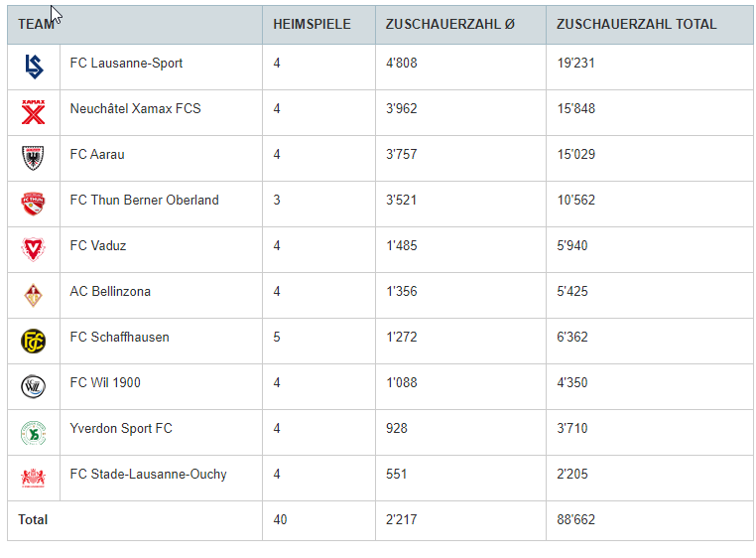
Task: Click the Total row label
Action: tap(33, 520)
